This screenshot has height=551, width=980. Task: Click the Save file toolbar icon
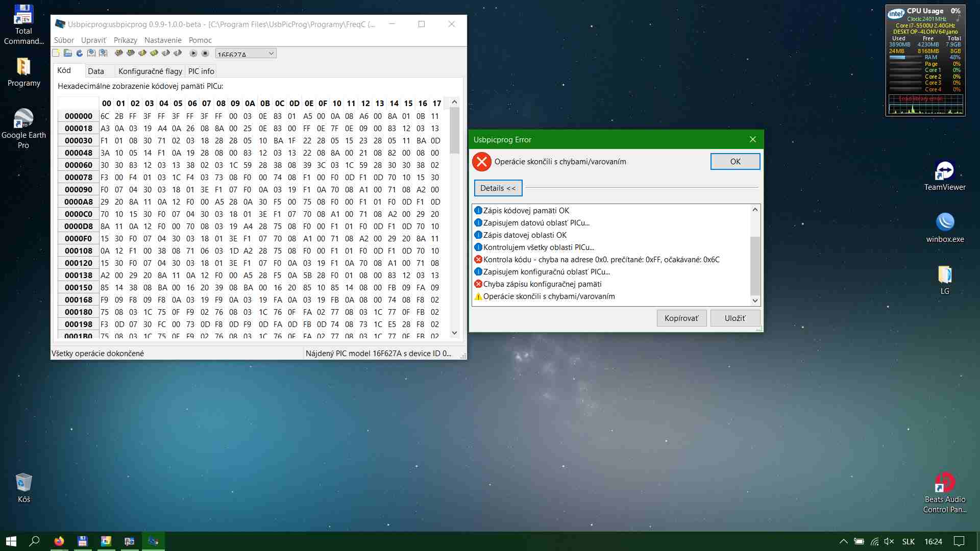91,53
